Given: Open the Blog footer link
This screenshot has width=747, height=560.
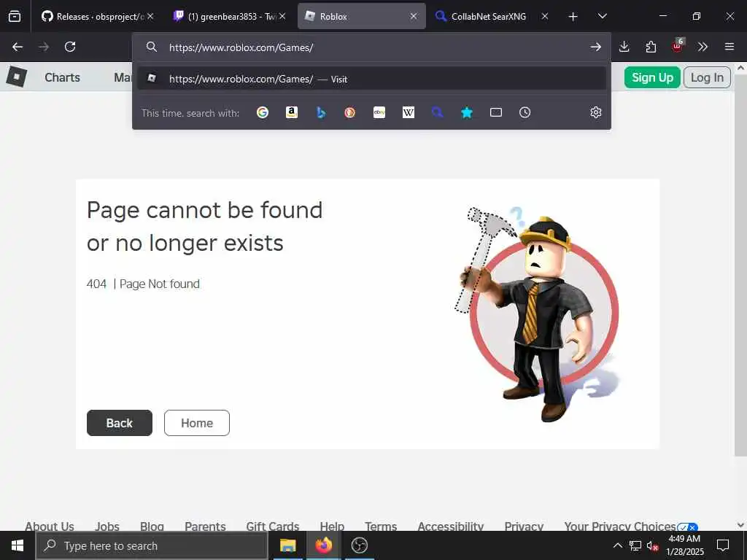Looking at the screenshot, I should pyautogui.click(x=152, y=526).
